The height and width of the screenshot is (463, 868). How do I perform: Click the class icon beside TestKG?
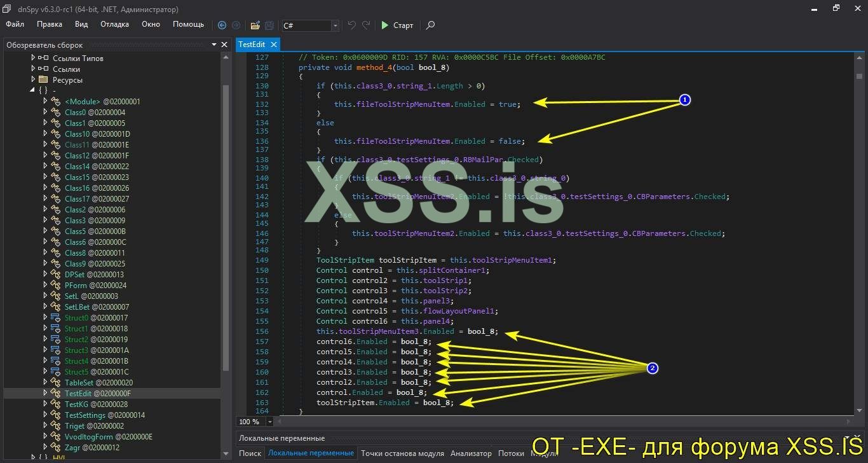pyautogui.click(x=55, y=404)
